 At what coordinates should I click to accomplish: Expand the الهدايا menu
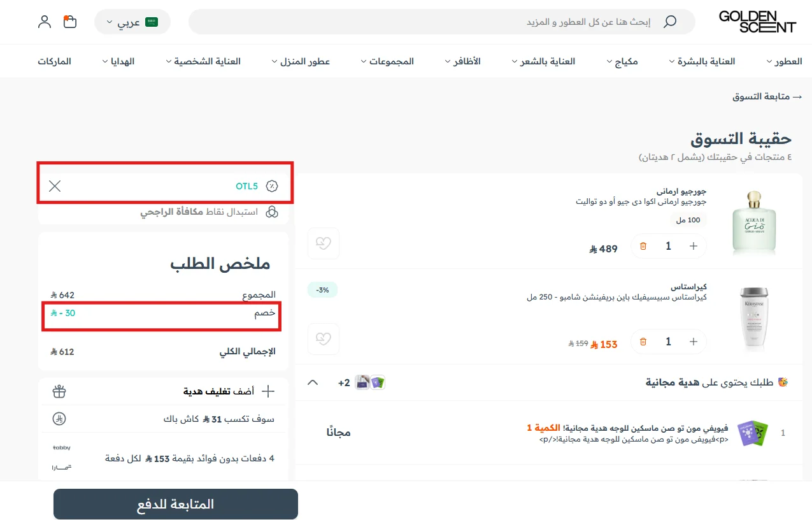pyautogui.click(x=118, y=61)
